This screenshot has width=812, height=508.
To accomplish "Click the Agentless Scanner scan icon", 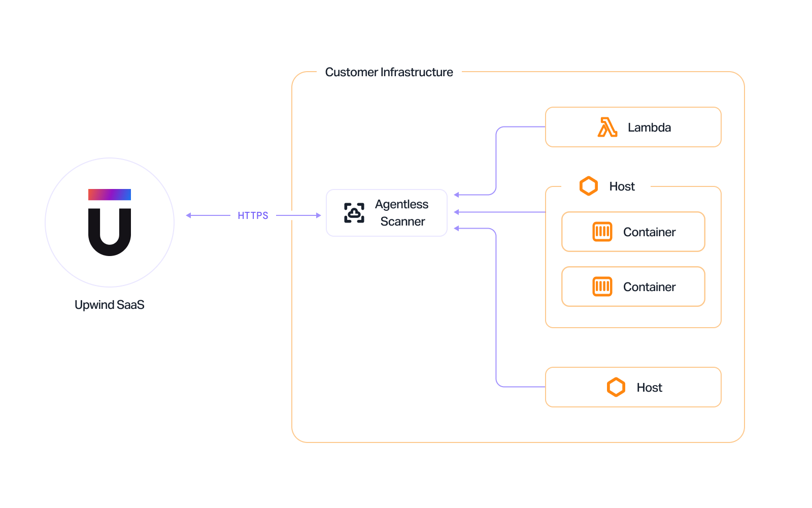I will tap(354, 213).
